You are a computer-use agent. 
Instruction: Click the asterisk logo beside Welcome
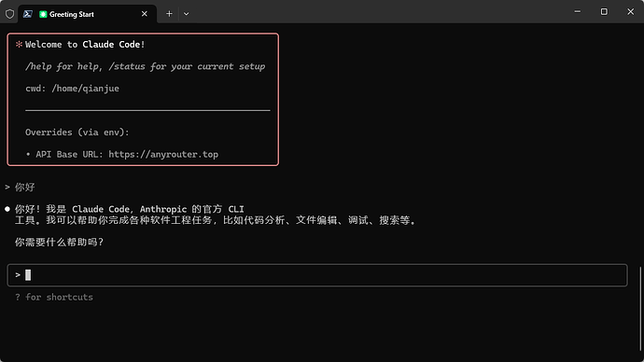[x=19, y=44]
